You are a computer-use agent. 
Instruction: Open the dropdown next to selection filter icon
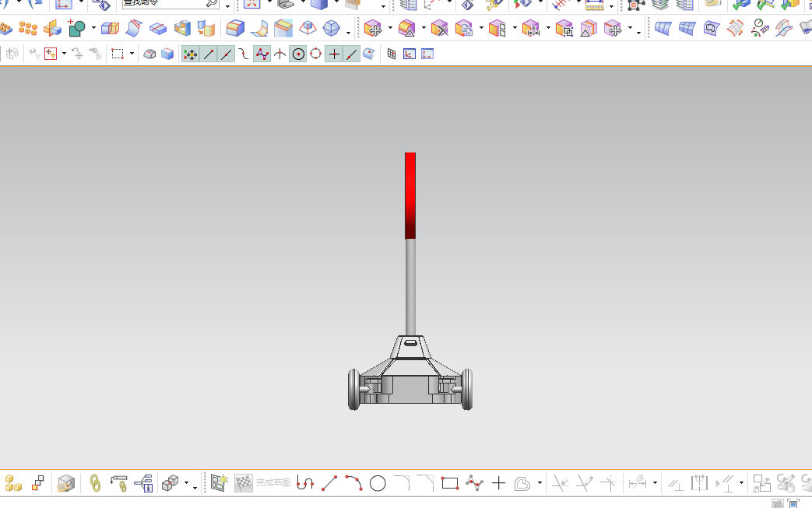[64, 53]
